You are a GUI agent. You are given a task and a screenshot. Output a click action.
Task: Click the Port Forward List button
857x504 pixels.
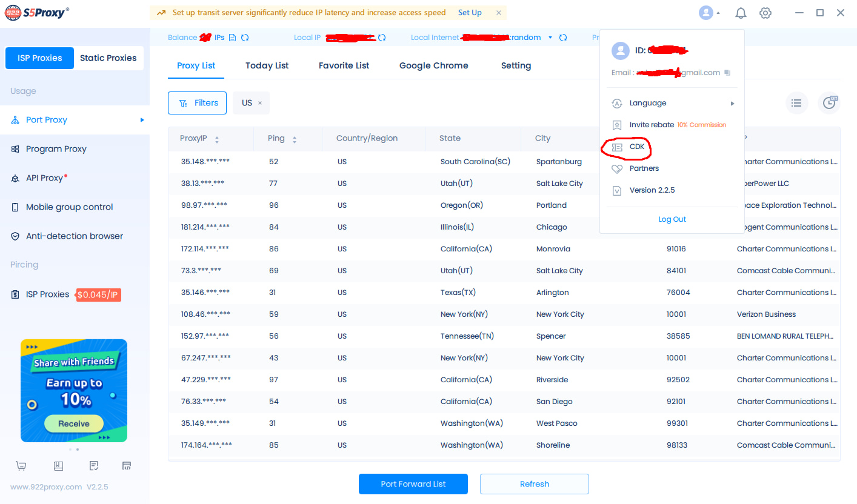point(413,484)
